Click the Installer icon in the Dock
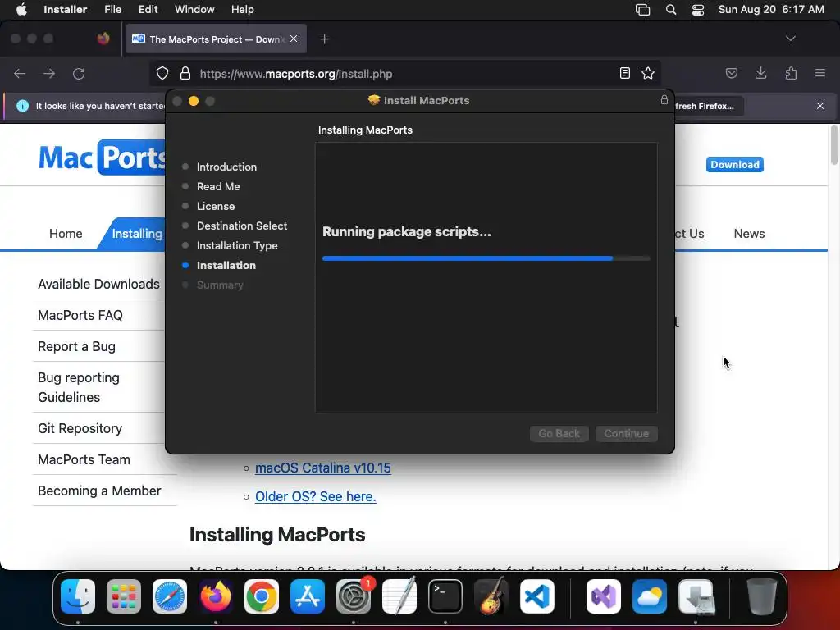 tap(696, 596)
